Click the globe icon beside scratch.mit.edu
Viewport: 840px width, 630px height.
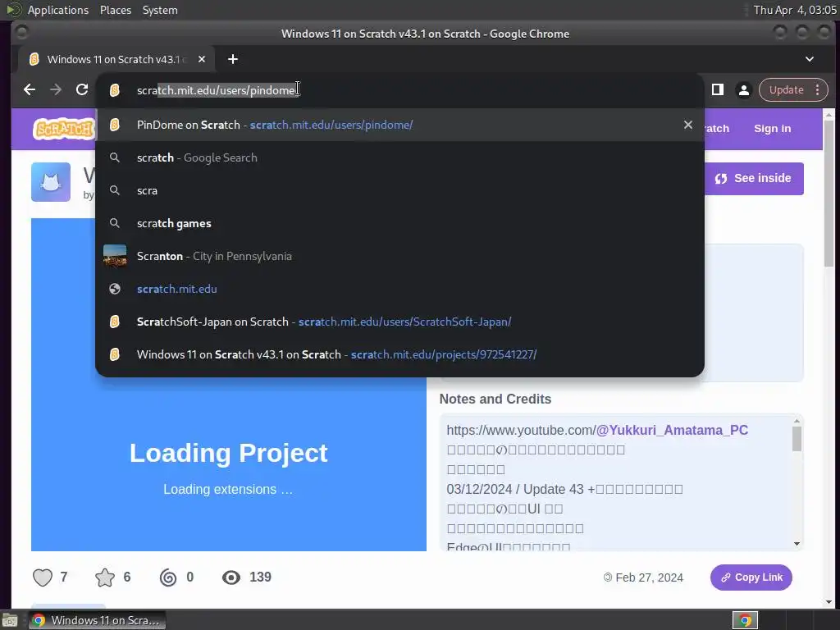pos(115,289)
